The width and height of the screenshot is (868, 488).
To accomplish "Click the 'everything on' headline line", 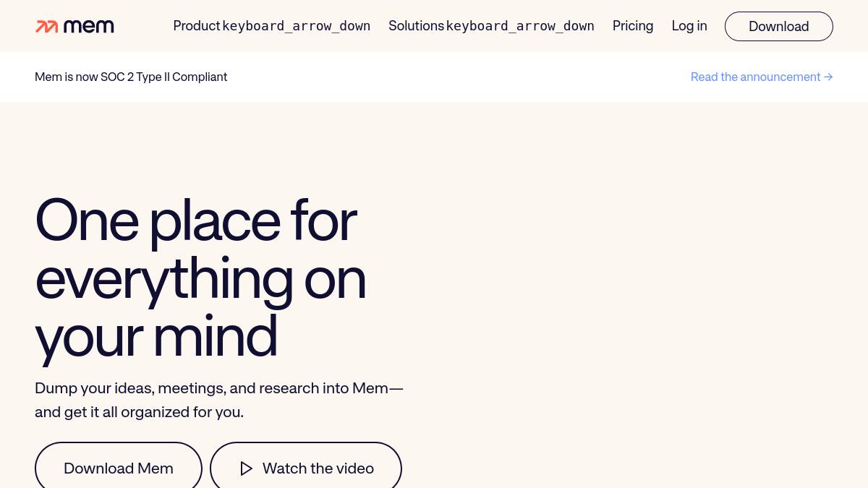I will pyautogui.click(x=200, y=278).
